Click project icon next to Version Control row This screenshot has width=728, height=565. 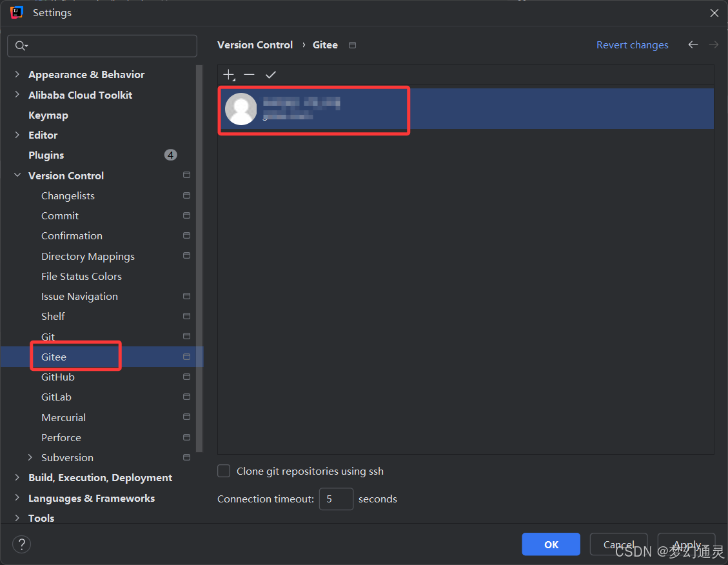[186, 175]
